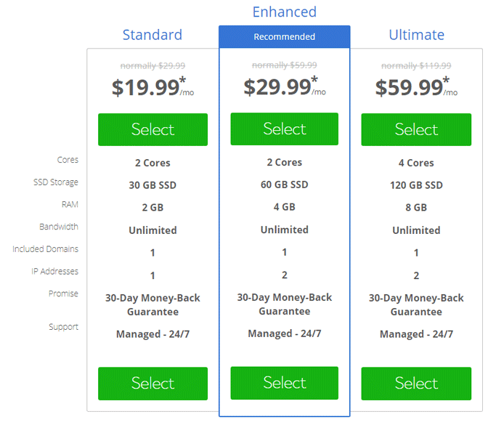Click '2 Cores' in Standard plan
This screenshot has width=504, height=425.
(153, 163)
